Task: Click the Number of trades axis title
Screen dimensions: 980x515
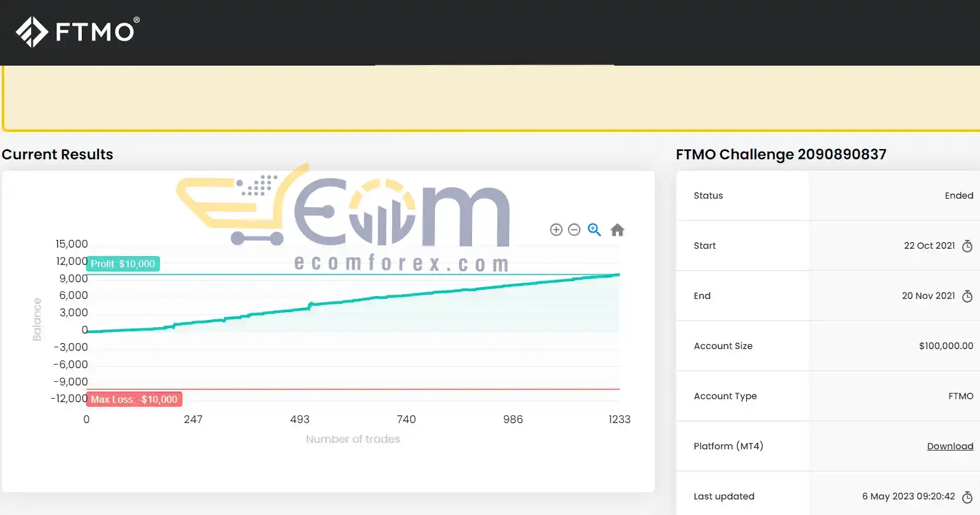Action: (353, 439)
